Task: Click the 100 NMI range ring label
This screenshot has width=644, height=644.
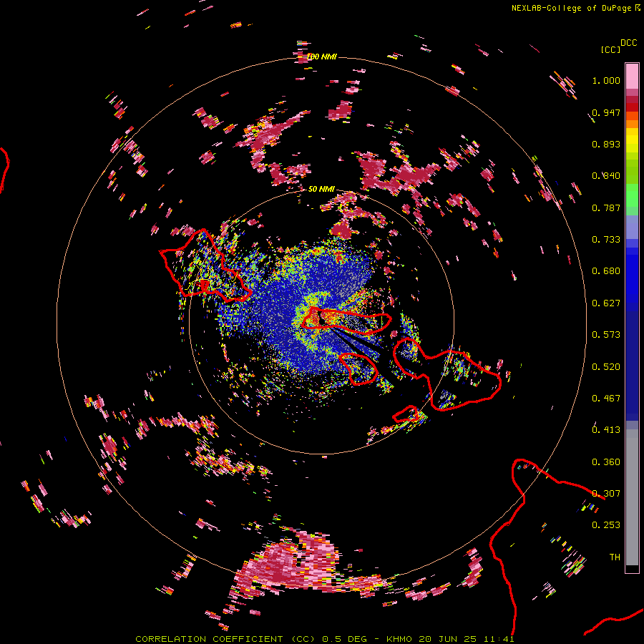Action: coord(321,57)
